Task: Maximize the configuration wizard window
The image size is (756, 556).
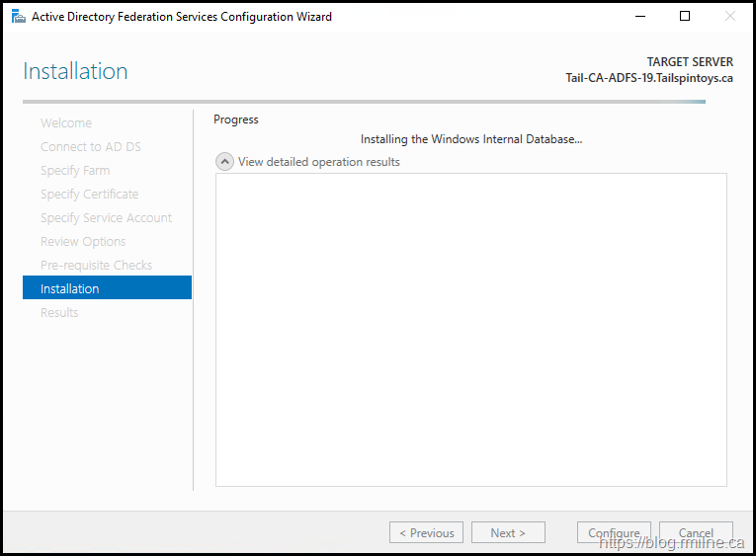Action: click(x=685, y=17)
